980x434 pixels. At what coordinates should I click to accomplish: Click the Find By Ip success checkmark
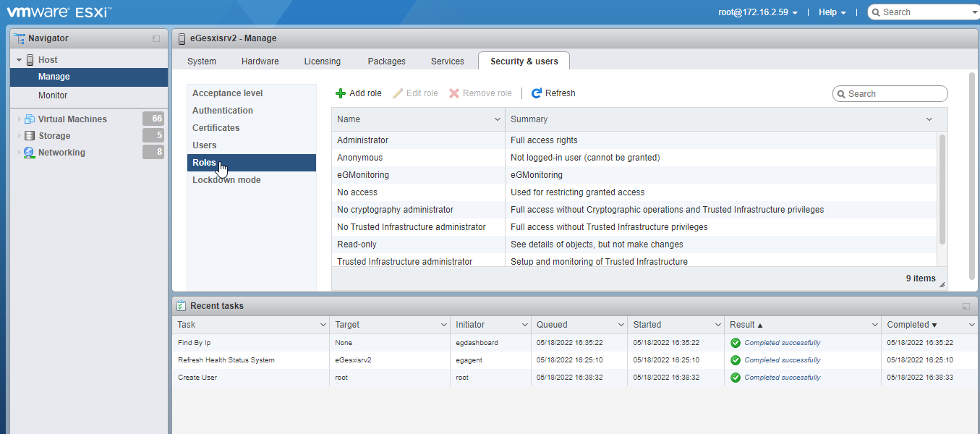pyautogui.click(x=736, y=343)
